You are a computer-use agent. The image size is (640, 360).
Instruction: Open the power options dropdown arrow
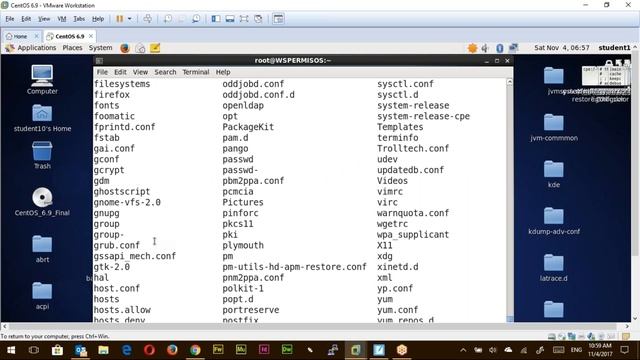pos(130,19)
